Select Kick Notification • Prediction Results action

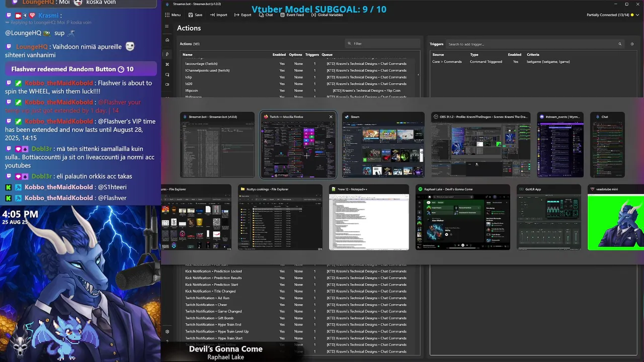point(299,278)
